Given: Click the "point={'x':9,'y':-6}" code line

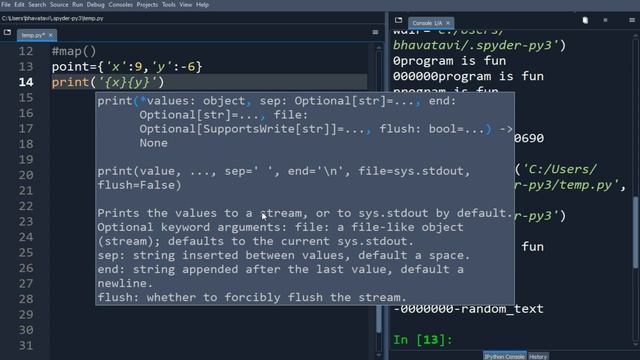Looking at the screenshot, I should point(127,67).
